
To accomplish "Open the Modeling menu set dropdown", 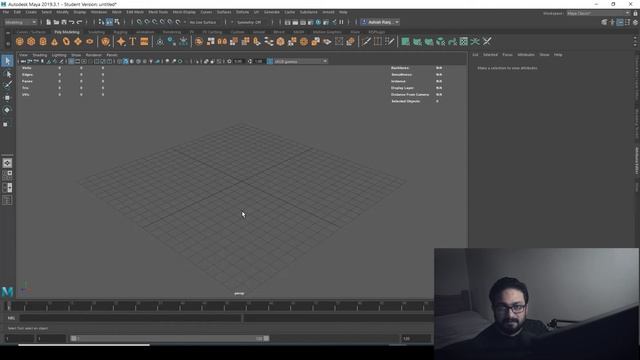I will tap(20, 22).
